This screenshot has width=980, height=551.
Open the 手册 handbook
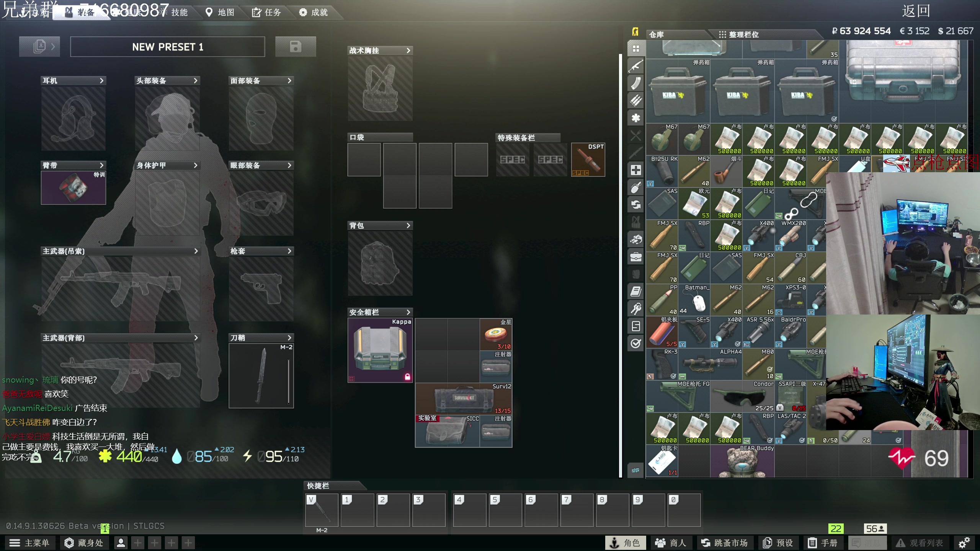pyautogui.click(x=823, y=543)
